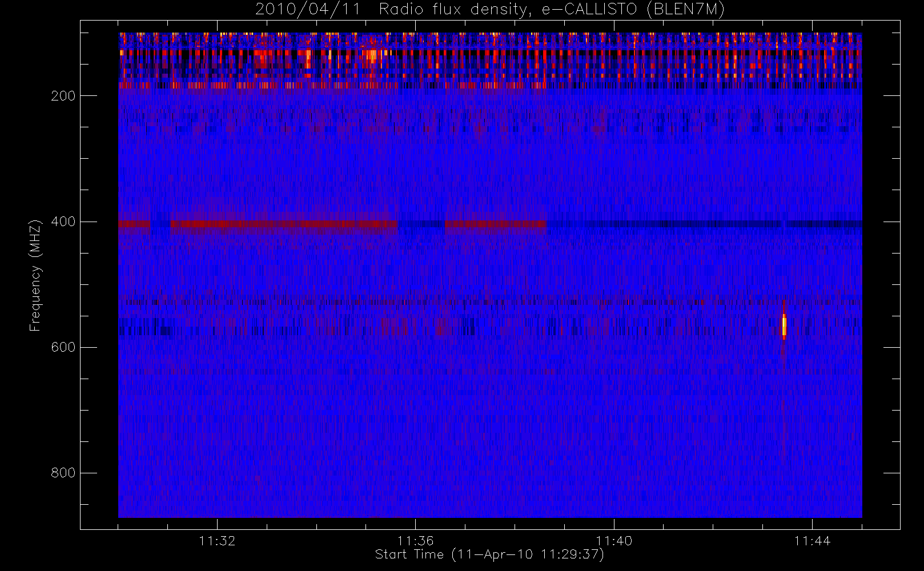Click the '11:32' time tick label
This screenshot has width=924, height=571.
click(x=217, y=541)
